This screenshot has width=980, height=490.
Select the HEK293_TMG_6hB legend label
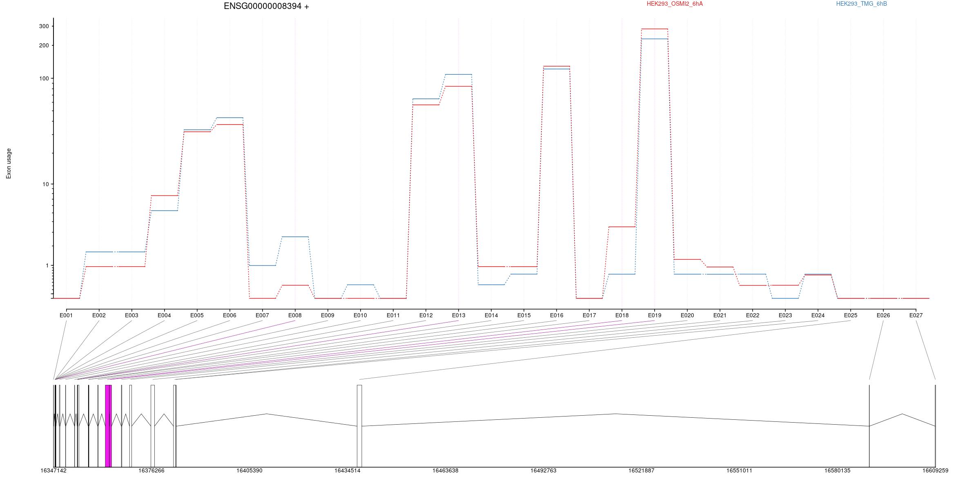862,4
